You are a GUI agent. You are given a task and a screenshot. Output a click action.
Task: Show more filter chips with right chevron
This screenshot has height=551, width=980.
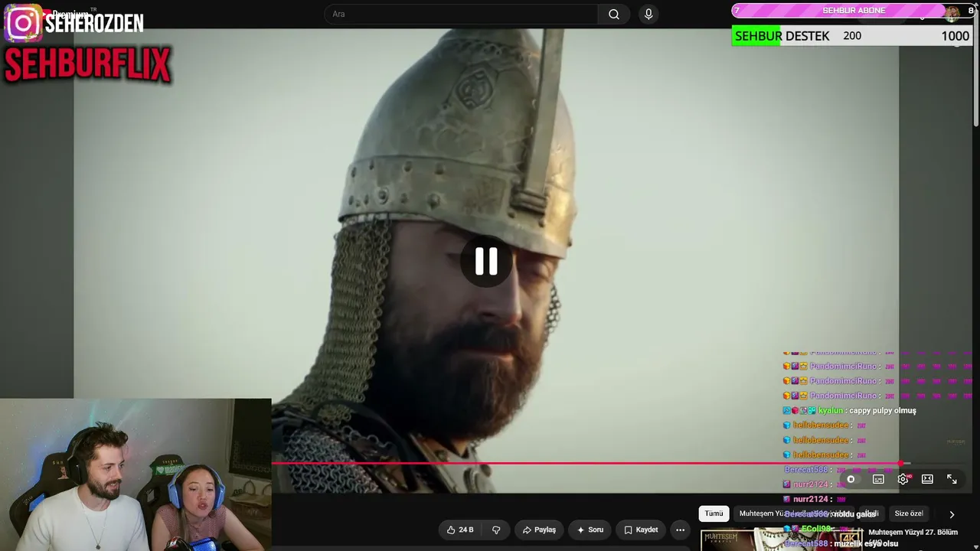[x=952, y=514]
